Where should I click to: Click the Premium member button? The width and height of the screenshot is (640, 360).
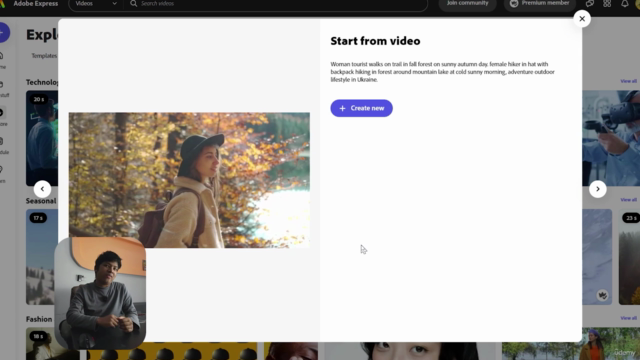pyautogui.click(x=540, y=4)
